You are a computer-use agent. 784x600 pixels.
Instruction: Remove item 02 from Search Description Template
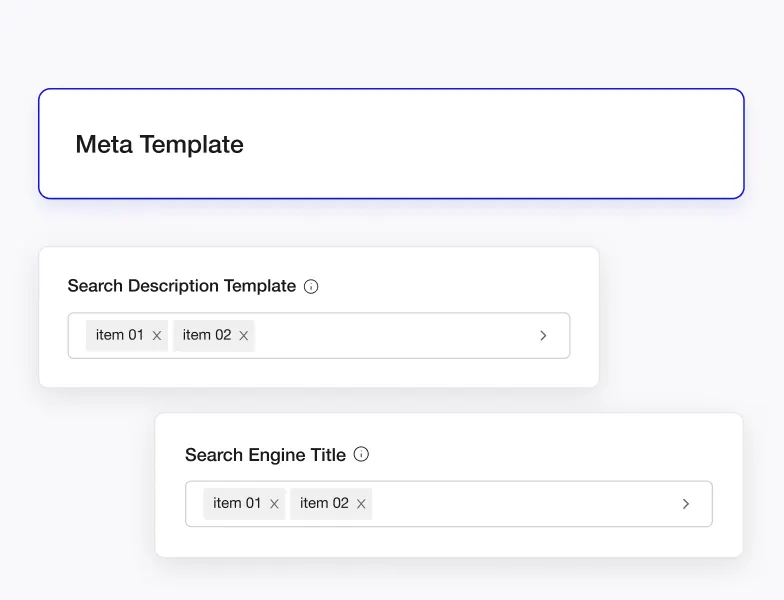click(x=244, y=336)
